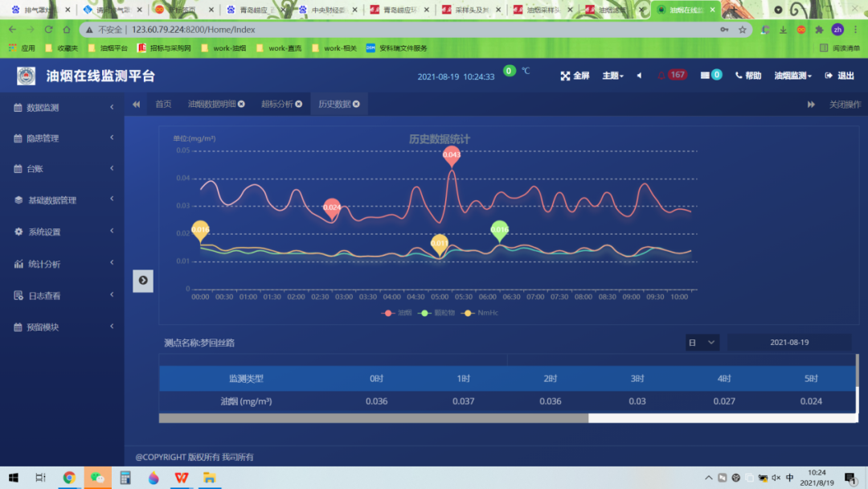This screenshot has width=868, height=489.
Task: Open the 日 time interval dropdown
Action: 702,342
